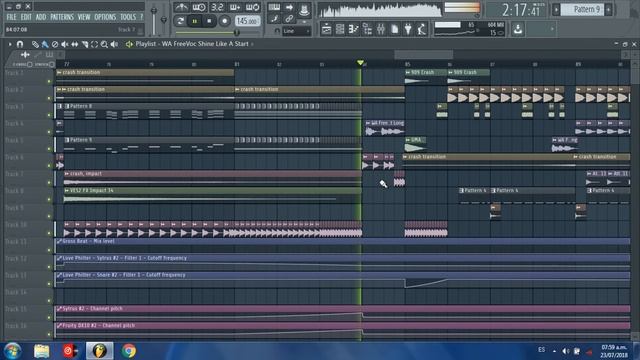Viewport: 640px width, 360px height.
Task: Click the arrow left of Pattern 9
Action: pyautogui.click(x=556, y=9)
